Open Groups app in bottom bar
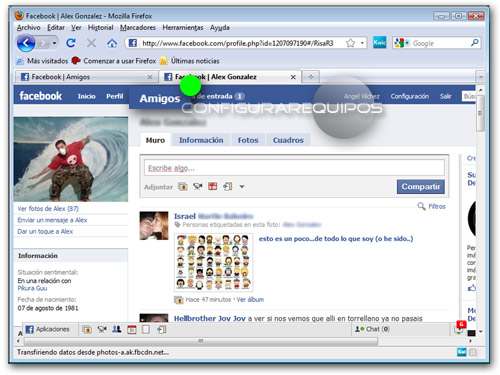This screenshot has width=500, height=375. click(117, 329)
